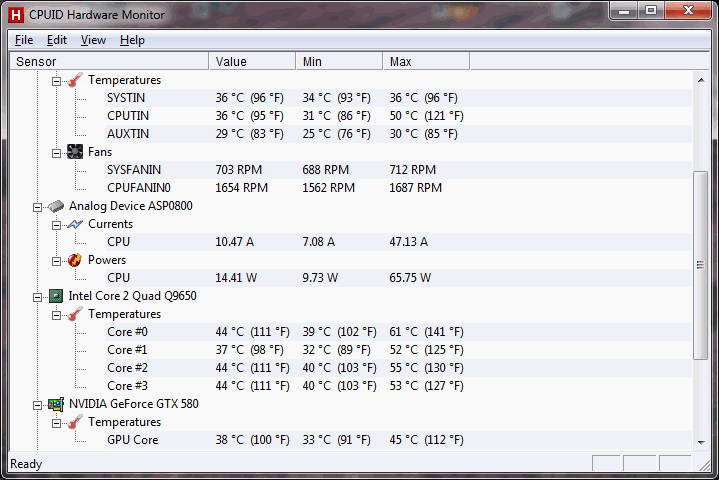This screenshot has width=719, height=480.
Task: Click the 47.13 A max current value
Action: click(x=409, y=242)
